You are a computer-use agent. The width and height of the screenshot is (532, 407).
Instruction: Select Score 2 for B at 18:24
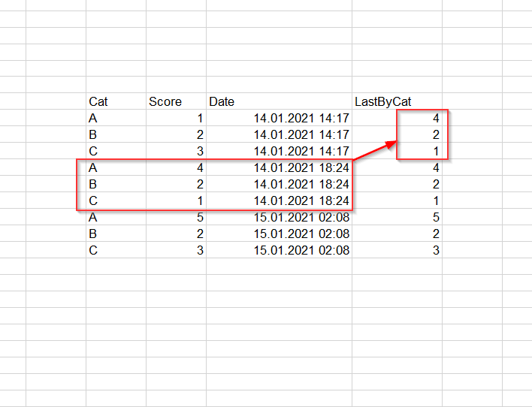176,184
